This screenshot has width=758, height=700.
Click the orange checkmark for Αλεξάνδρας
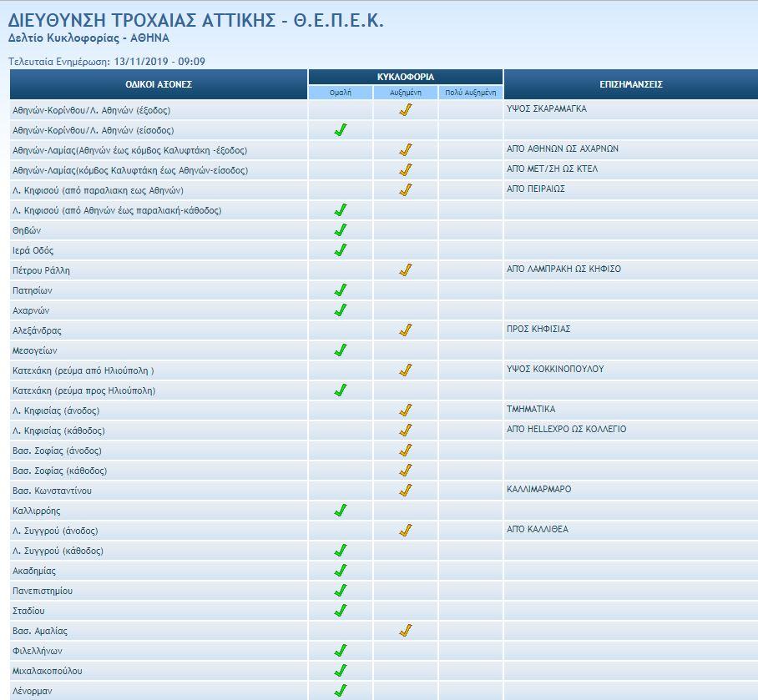tap(405, 330)
